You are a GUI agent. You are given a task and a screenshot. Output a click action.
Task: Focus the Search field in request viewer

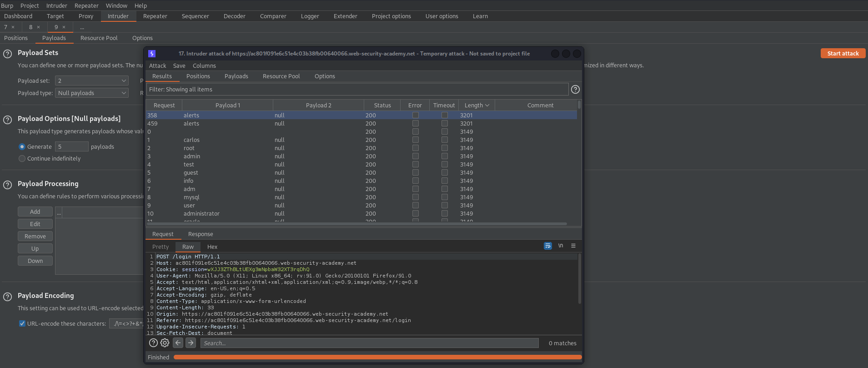click(369, 343)
